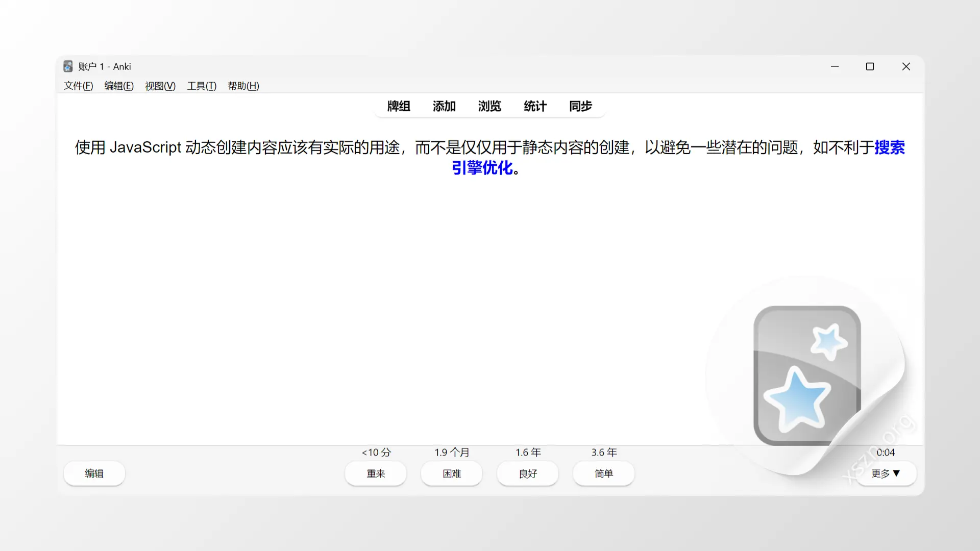Viewport: 980px width, 551px height.
Task: Click the 1.9 个月 interval label
Action: (452, 453)
